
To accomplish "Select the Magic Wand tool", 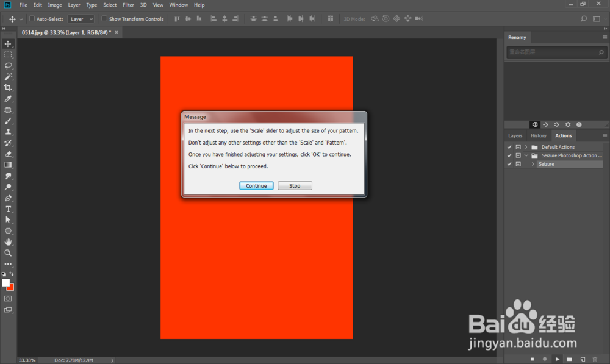I will coord(8,77).
